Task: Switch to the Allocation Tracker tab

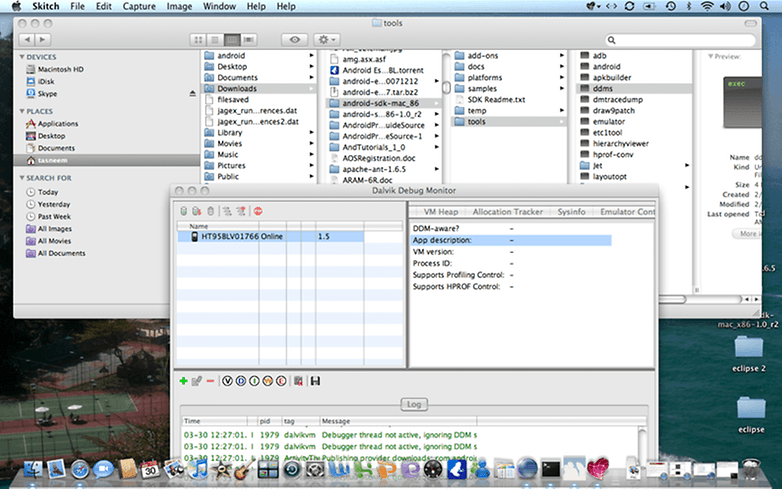Action: point(507,212)
